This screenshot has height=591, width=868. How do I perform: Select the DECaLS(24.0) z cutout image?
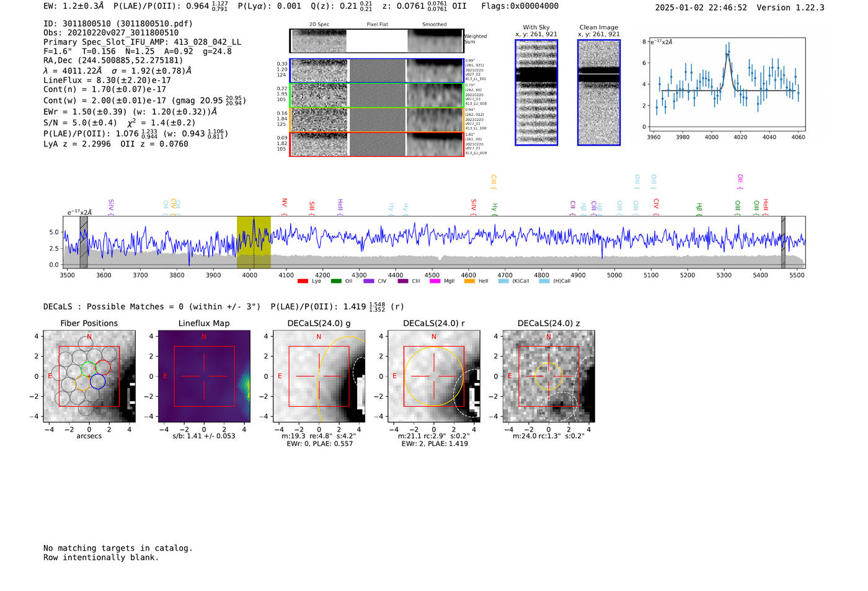pos(549,376)
